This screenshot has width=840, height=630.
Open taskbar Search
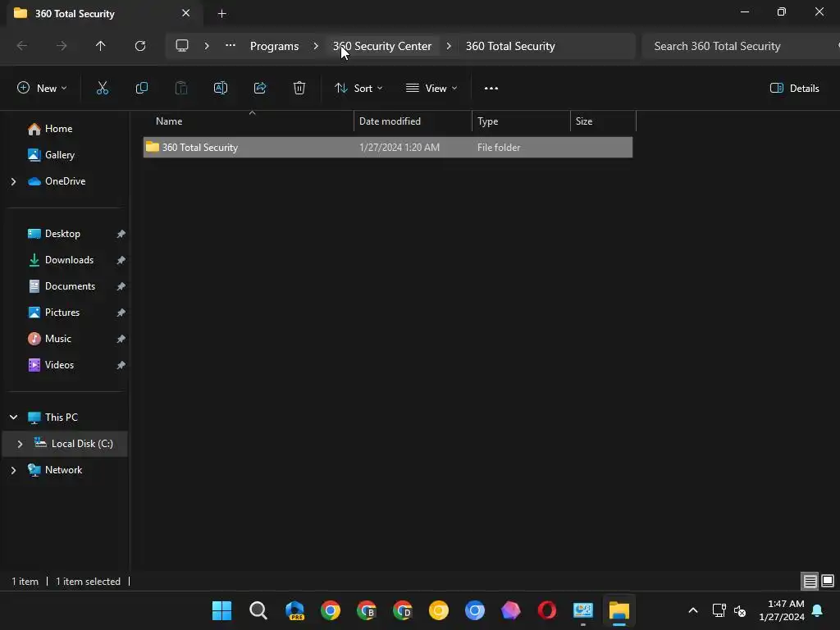pos(258,610)
